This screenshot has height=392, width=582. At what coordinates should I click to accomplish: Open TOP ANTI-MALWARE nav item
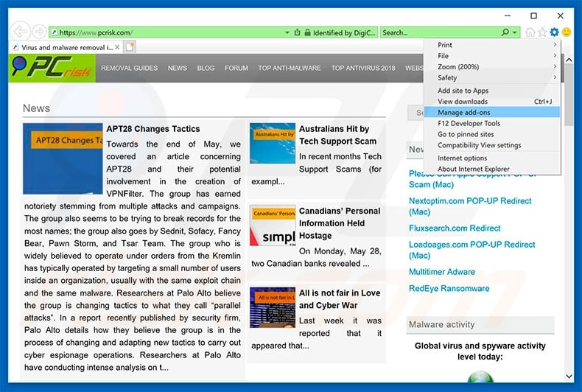coord(289,69)
